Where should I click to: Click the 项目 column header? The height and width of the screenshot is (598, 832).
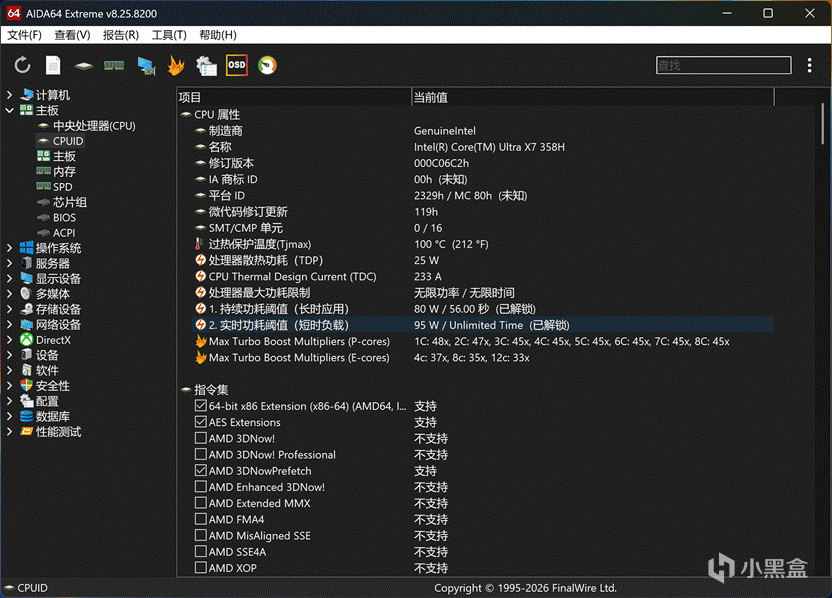tap(294, 97)
